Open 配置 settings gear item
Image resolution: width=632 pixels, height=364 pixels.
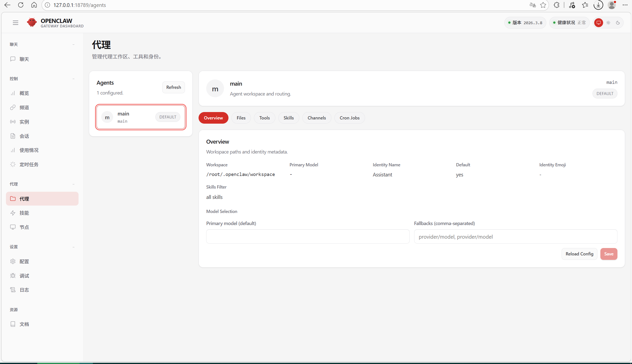pos(24,262)
